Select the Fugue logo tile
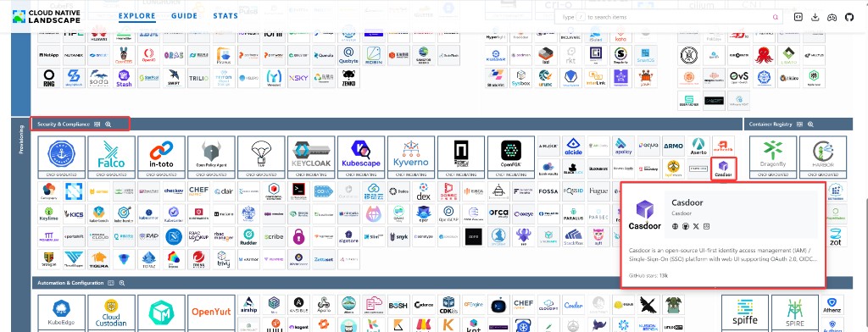868x332 pixels. coord(598,191)
